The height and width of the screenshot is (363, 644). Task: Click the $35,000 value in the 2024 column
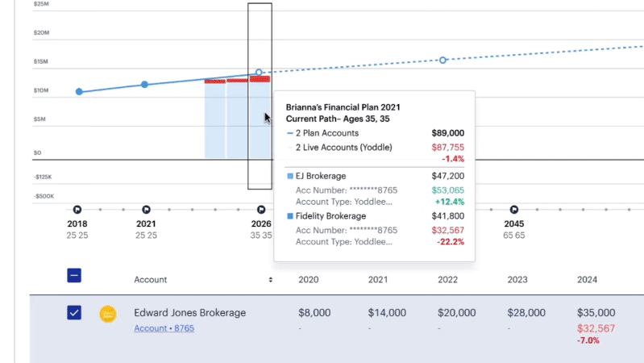(x=596, y=312)
